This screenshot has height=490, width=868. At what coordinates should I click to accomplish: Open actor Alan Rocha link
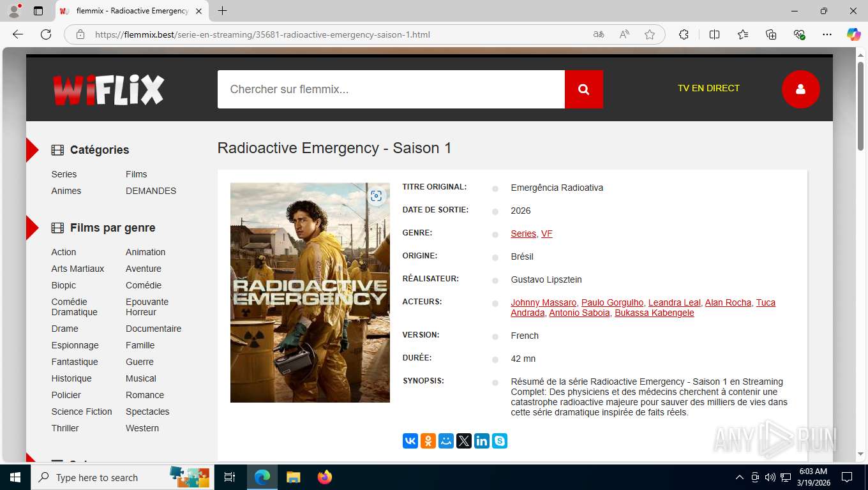coord(728,302)
